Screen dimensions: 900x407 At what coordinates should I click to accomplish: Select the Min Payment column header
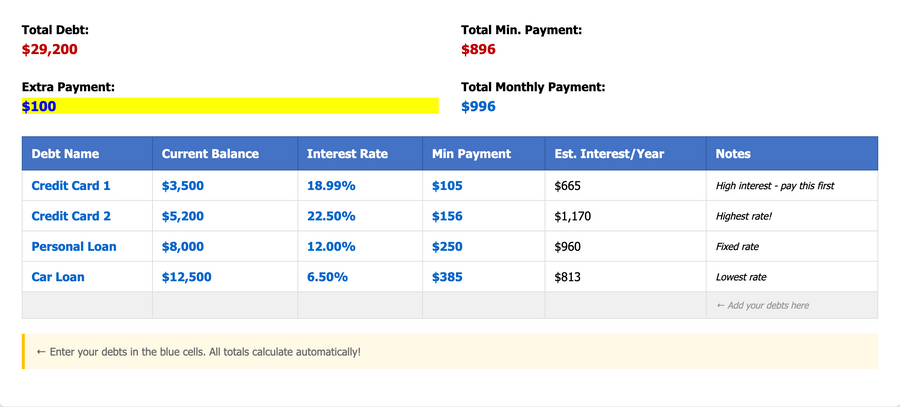click(484, 153)
